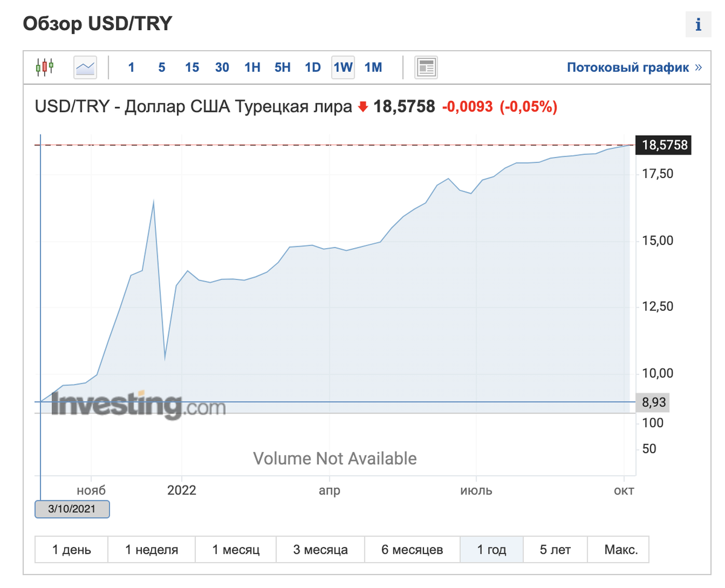Open the Потоковый график link

[x=634, y=67]
